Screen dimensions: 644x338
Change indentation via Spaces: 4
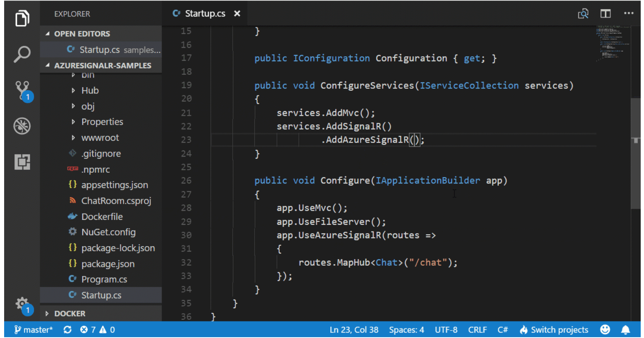[x=406, y=330]
